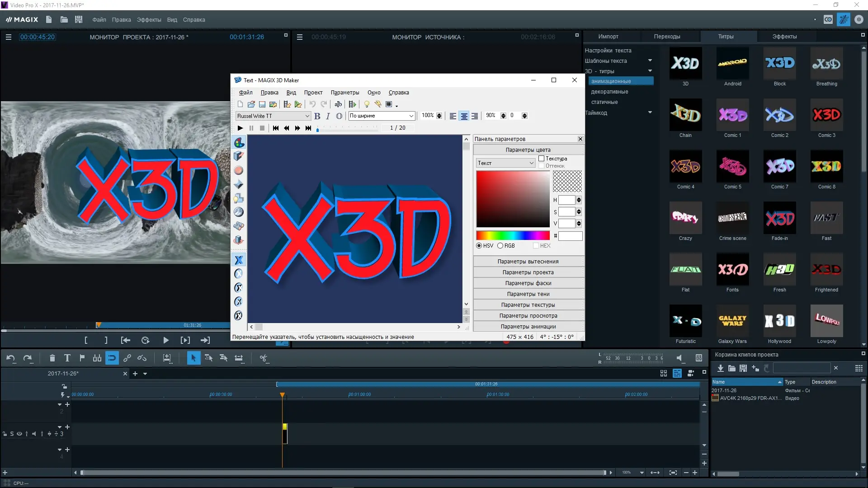868x488 pixels.
Task: Select the Galaxy Wars title template
Action: 732,321
